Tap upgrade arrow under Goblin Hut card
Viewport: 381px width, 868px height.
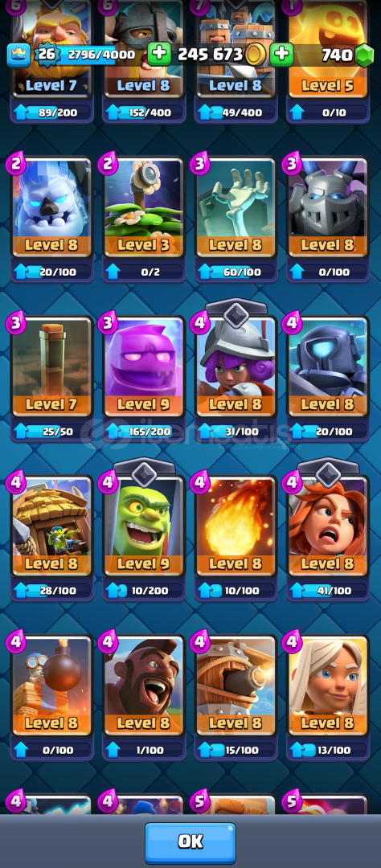pos(21,592)
